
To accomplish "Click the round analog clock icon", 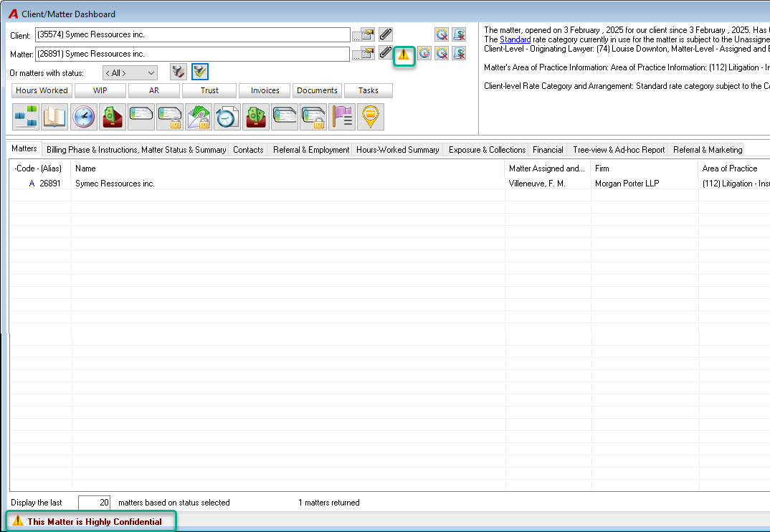I will click(83, 116).
